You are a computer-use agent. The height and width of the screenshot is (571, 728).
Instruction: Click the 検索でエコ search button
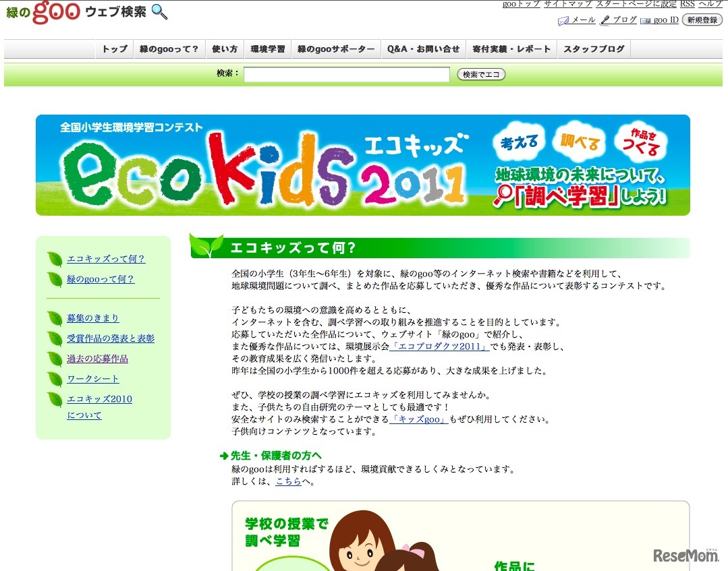481,74
